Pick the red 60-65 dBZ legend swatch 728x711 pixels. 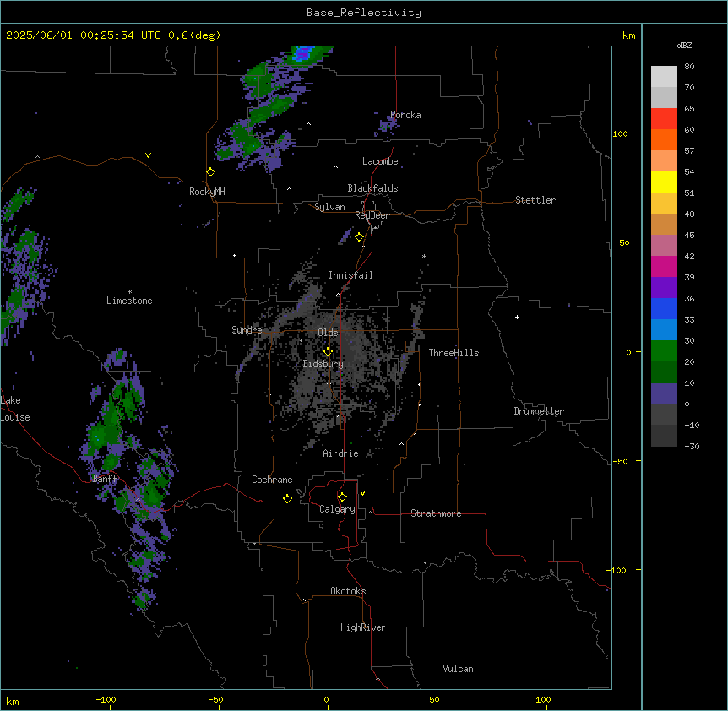(x=664, y=119)
